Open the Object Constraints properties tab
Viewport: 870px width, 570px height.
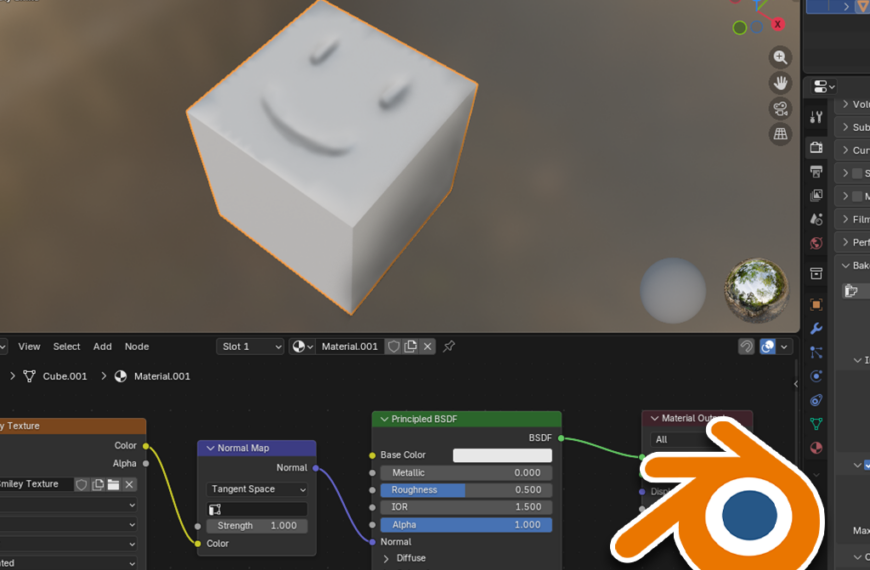(x=816, y=400)
